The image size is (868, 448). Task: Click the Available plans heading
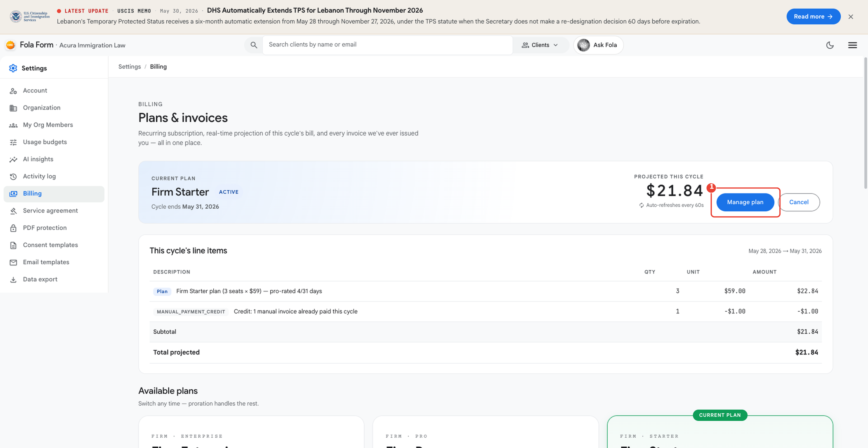click(x=168, y=391)
